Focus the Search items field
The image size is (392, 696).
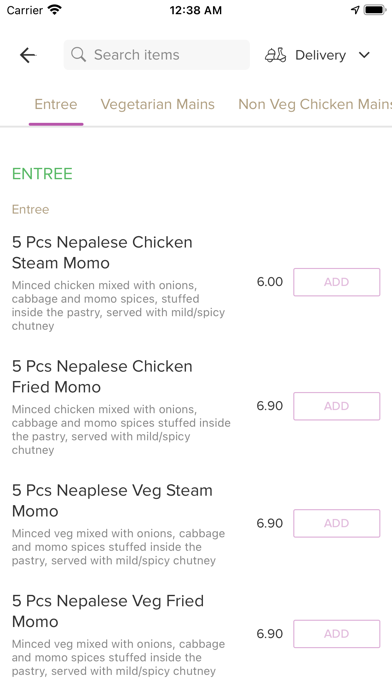point(157,55)
